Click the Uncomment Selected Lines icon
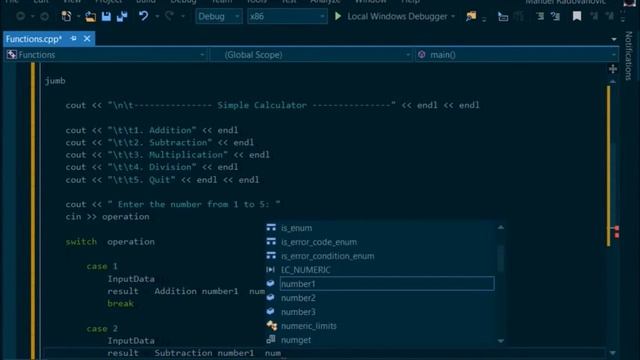640x360 pixels. 556,16
